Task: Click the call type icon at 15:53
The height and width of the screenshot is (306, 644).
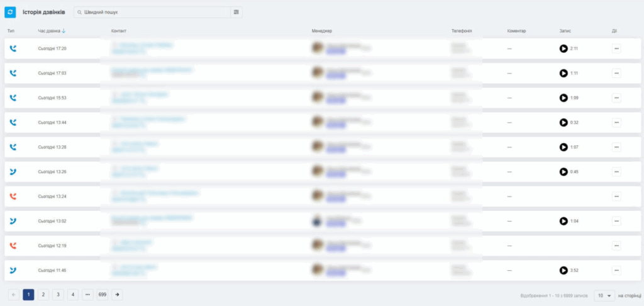Action: [13, 98]
